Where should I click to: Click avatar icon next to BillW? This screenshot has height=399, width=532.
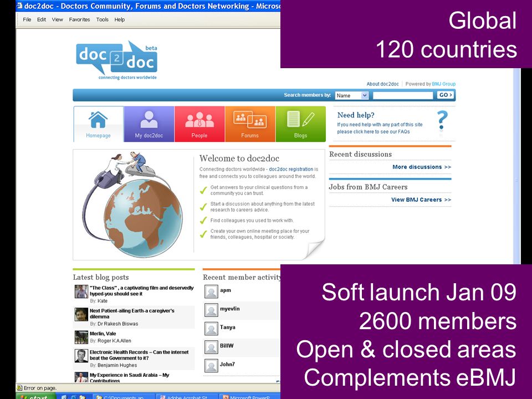tap(211, 347)
